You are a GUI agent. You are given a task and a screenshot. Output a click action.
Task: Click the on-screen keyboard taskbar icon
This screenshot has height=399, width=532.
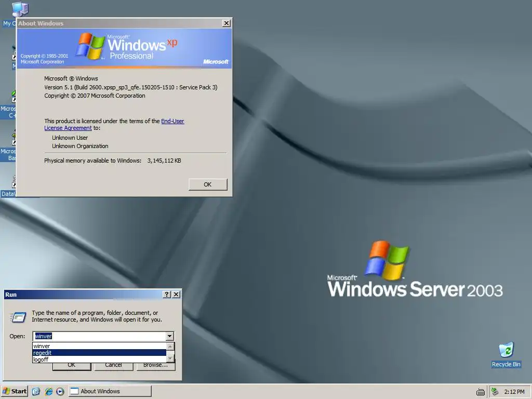click(481, 392)
